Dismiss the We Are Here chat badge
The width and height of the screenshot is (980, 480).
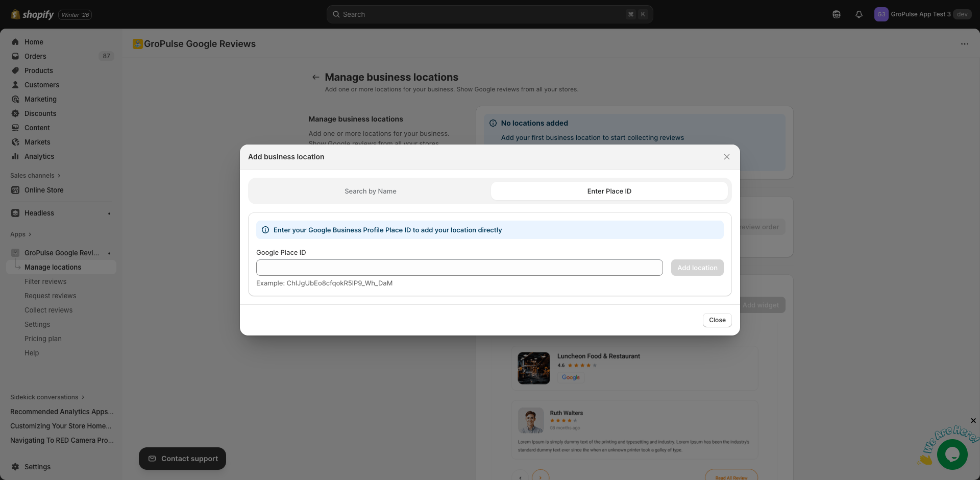pos(973,421)
